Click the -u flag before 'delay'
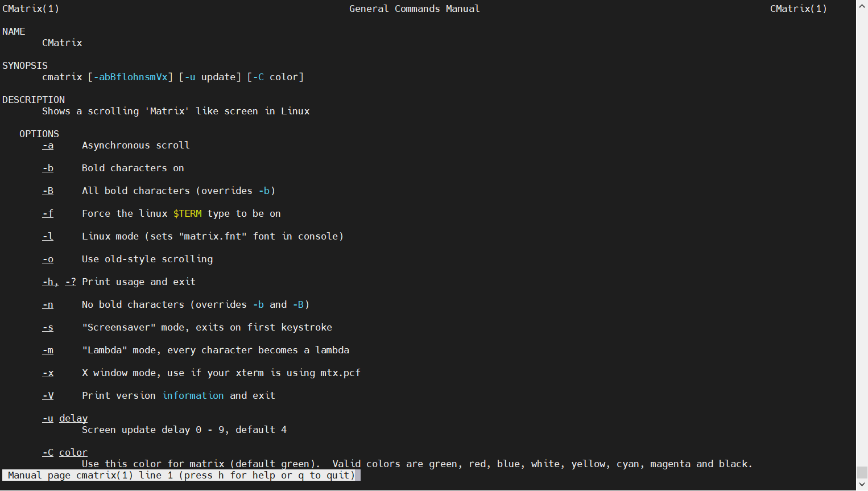The image size is (868, 491). coord(48,418)
